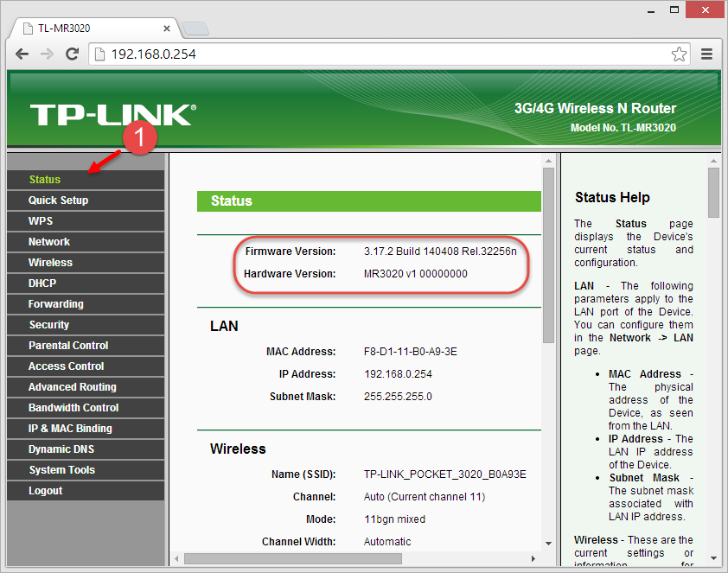Click subnet mask value 255.255.255.0
The width and height of the screenshot is (728, 573).
pyautogui.click(x=398, y=397)
